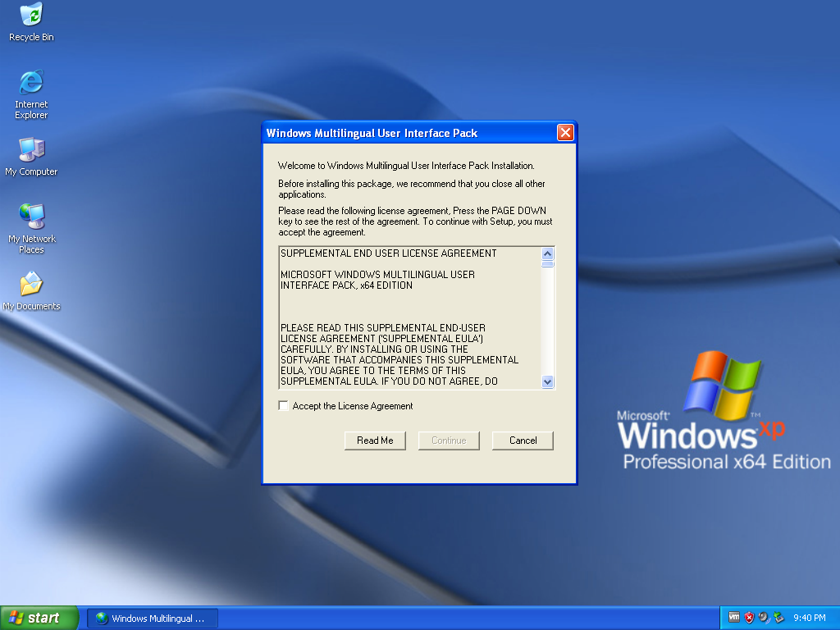Click the VMware tools tray icon
The image size is (840, 630).
tap(734, 617)
